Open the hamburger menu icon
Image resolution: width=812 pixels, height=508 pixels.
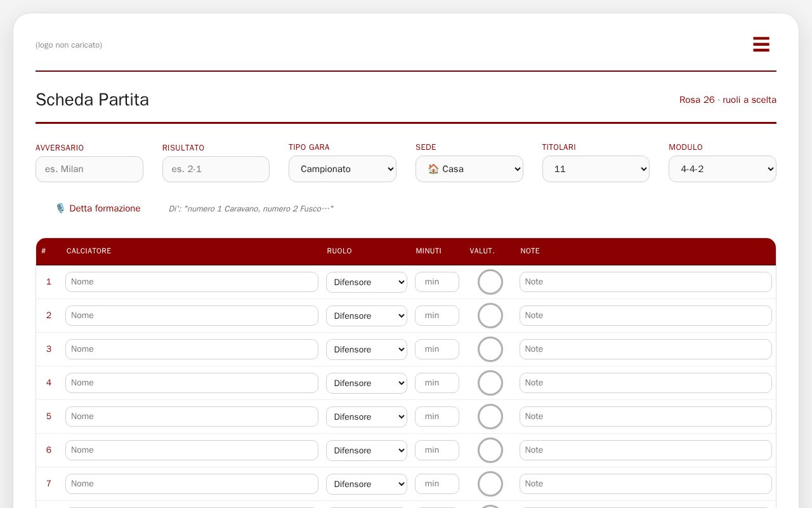pos(761,44)
